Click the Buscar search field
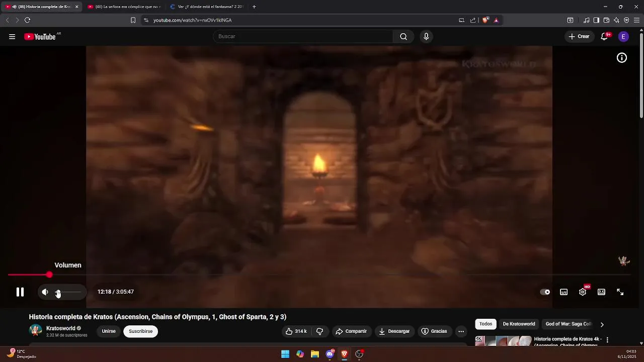 pyautogui.click(x=303, y=36)
